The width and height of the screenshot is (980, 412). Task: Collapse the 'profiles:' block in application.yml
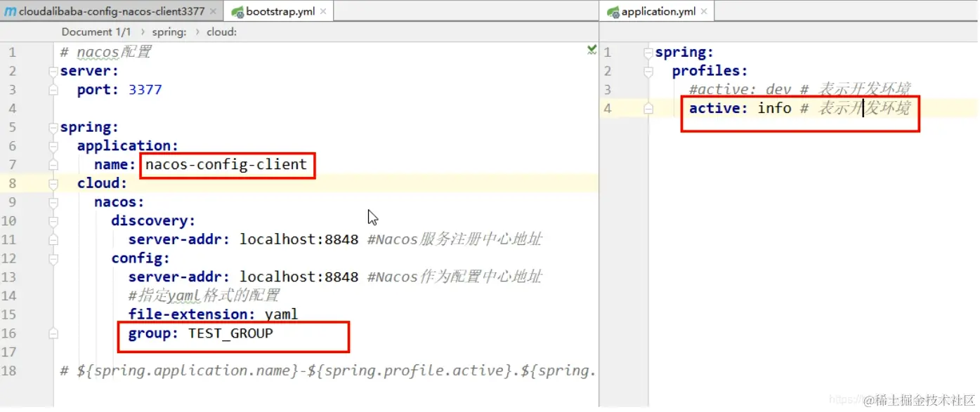click(648, 71)
